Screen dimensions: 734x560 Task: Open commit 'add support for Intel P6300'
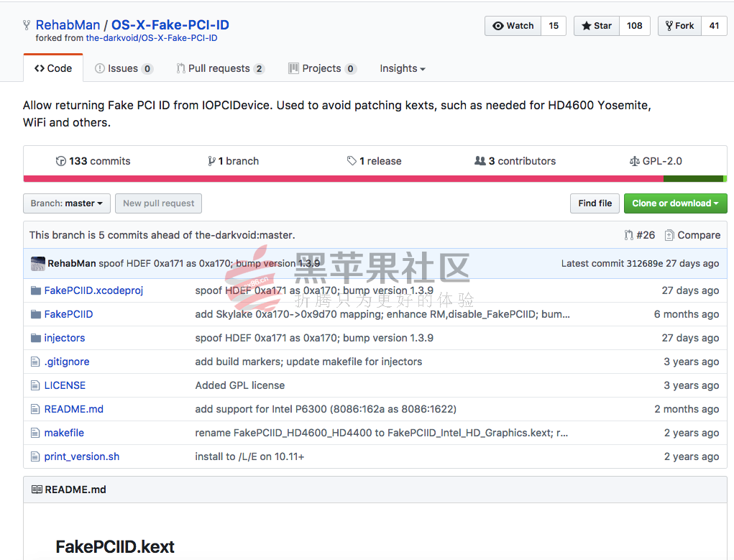click(x=326, y=409)
